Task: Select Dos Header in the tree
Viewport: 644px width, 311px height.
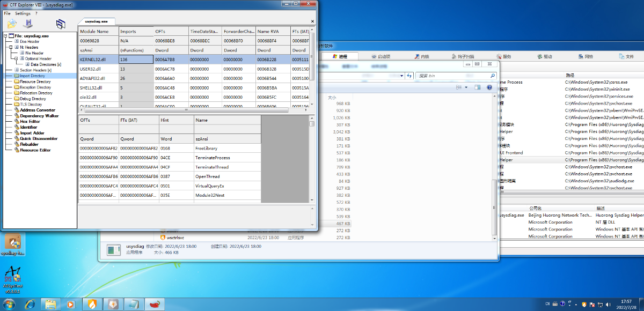Action: tap(30, 41)
